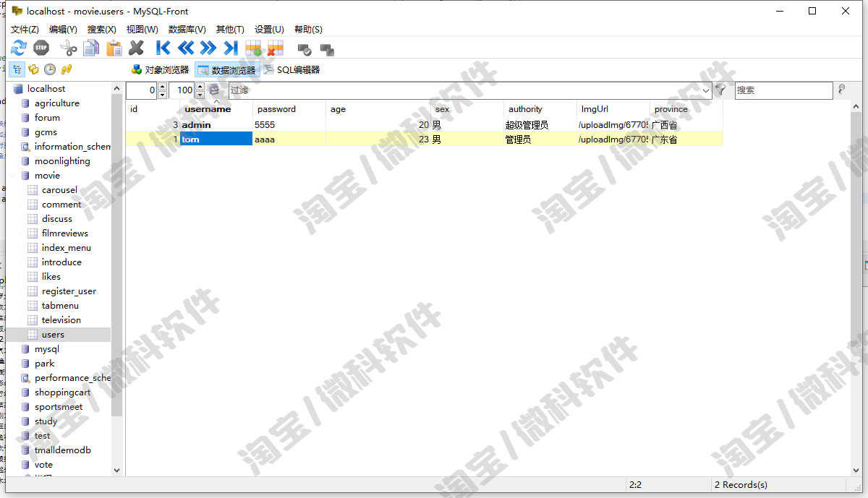Open the television table
The height and width of the screenshot is (498, 868).
tap(61, 320)
